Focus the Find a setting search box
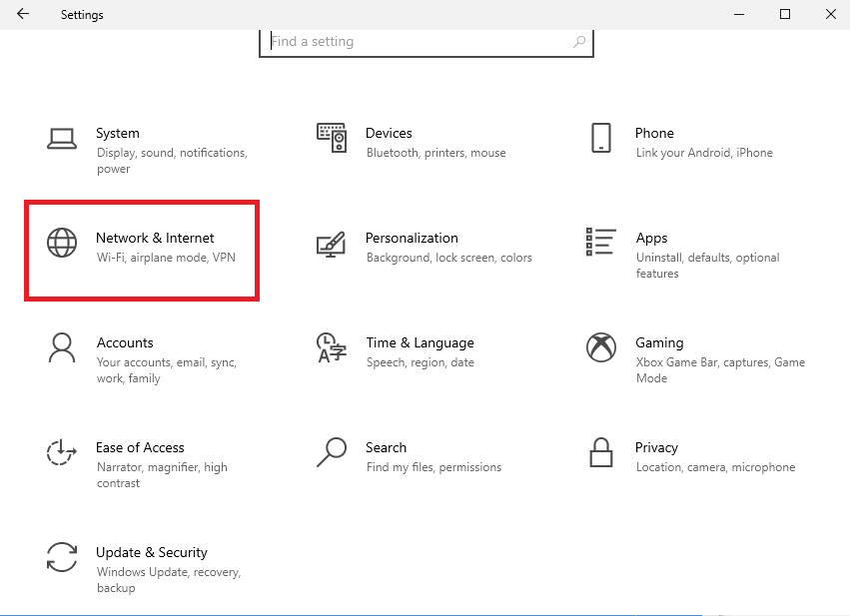 point(426,42)
